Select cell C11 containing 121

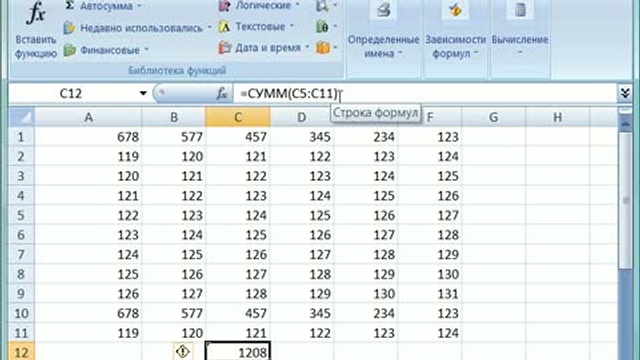pyautogui.click(x=238, y=333)
